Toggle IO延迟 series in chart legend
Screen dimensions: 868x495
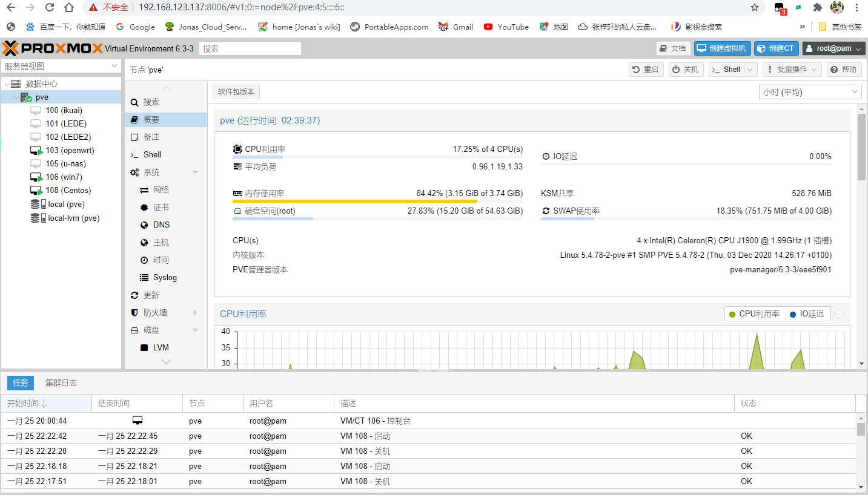point(807,314)
